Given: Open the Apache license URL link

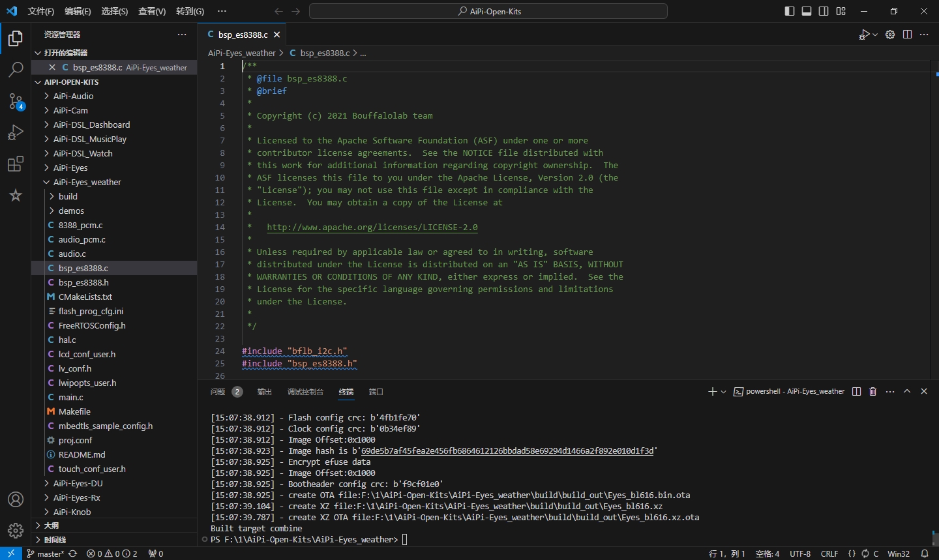Looking at the screenshot, I should [372, 228].
